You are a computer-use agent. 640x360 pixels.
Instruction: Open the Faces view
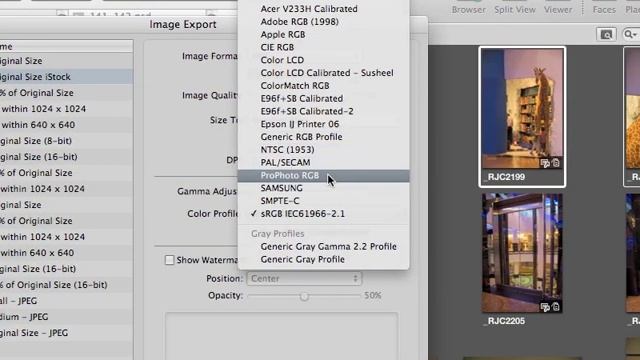tap(604, 9)
